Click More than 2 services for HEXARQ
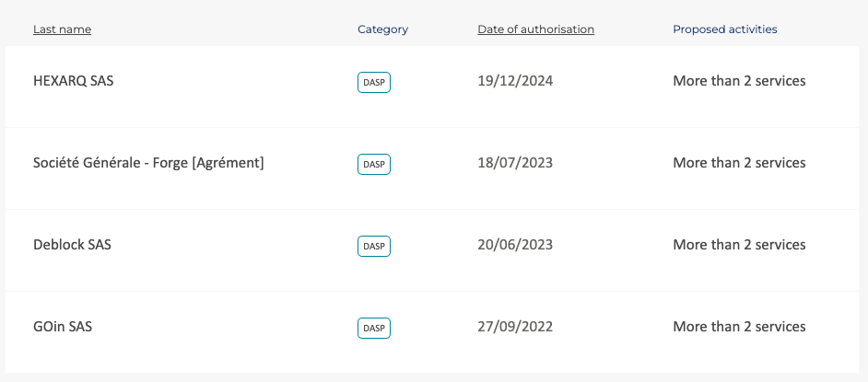 (x=739, y=81)
